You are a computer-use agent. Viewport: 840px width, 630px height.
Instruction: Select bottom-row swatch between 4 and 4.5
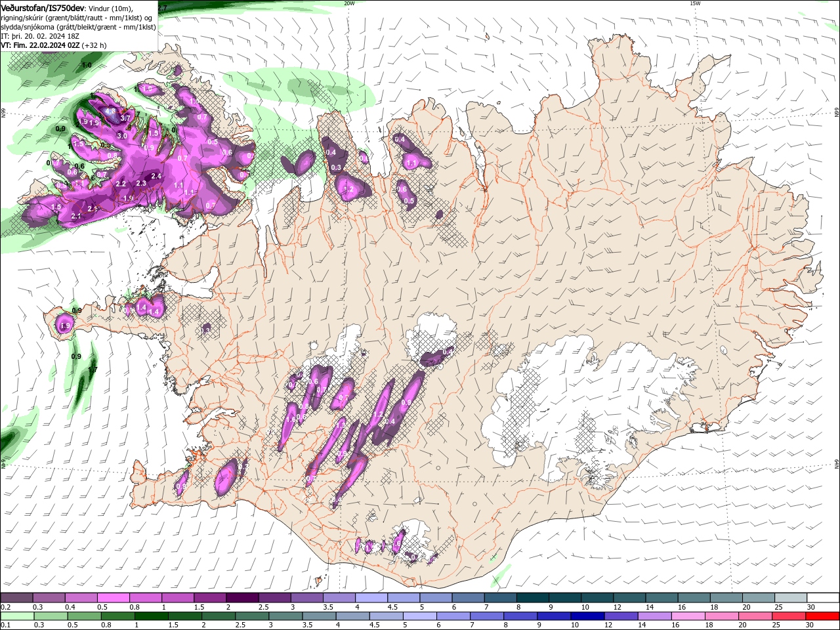[352, 616]
